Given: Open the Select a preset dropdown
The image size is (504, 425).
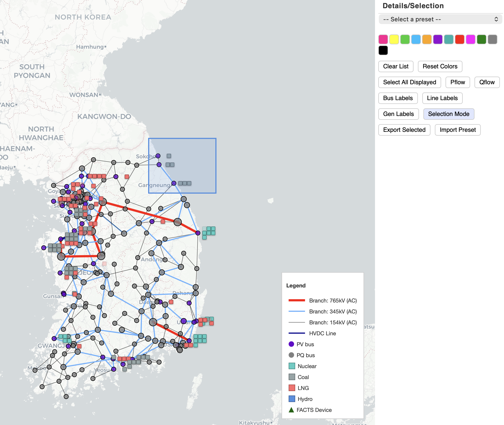Looking at the screenshot, I should pyautogui.click(x=440, y=19).
